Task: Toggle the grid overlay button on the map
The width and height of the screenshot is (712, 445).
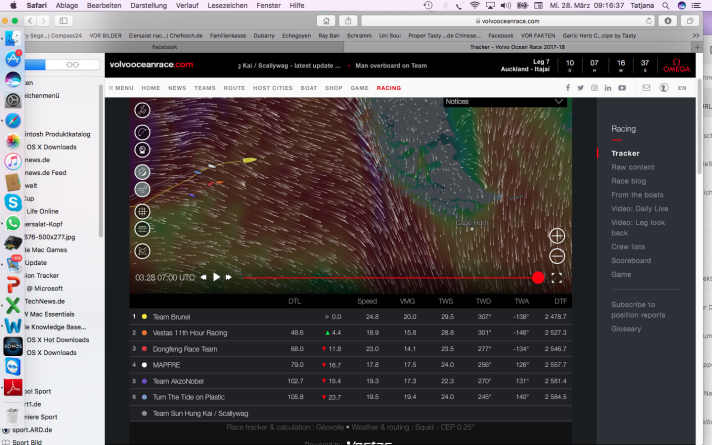Action: click(142, 211)
